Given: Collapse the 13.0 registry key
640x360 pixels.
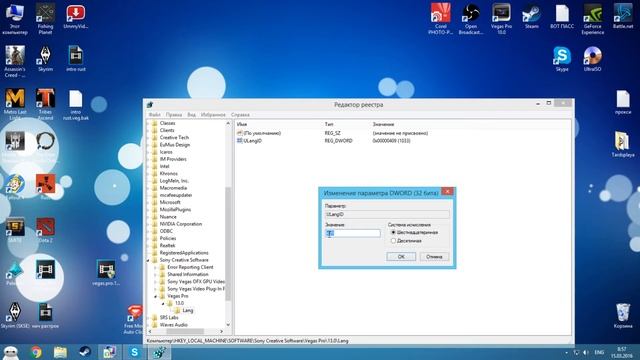Looking at the screenshot, I should pos(163,303).
